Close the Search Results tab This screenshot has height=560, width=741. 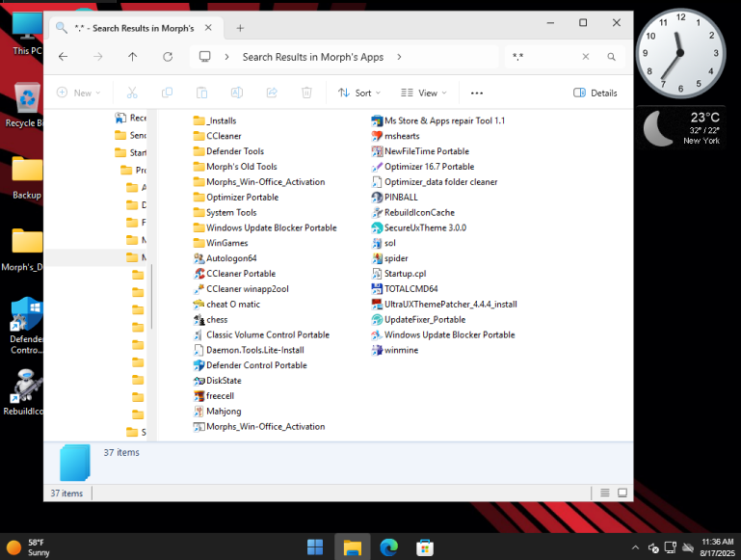208,28
